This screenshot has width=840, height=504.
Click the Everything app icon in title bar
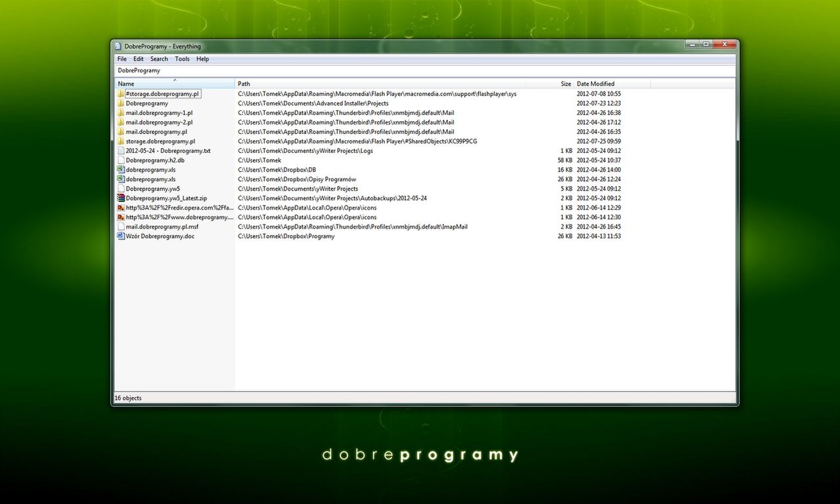point(118,46)
